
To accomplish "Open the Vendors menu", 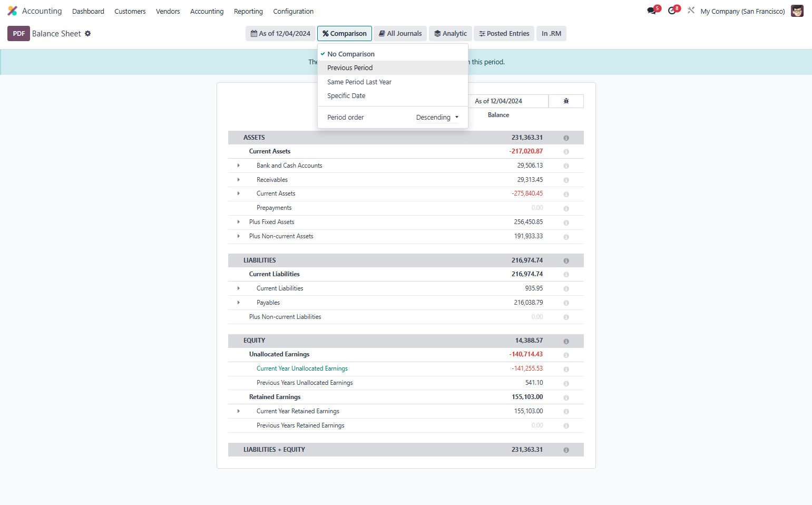I will click(168, 11).
